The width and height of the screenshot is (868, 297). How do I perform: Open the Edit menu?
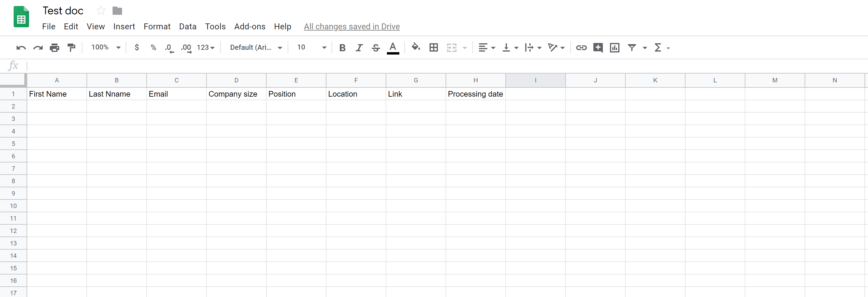71,26
